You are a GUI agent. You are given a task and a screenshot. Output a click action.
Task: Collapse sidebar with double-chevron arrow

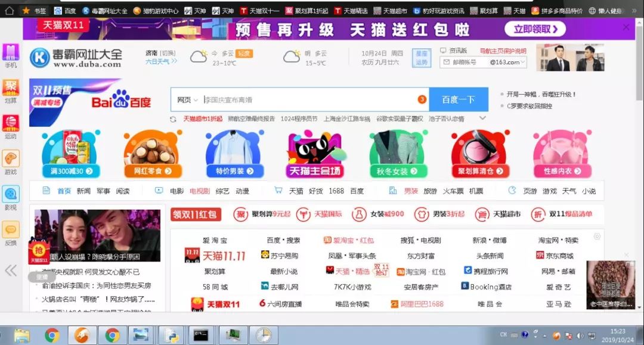pos(11,271)
